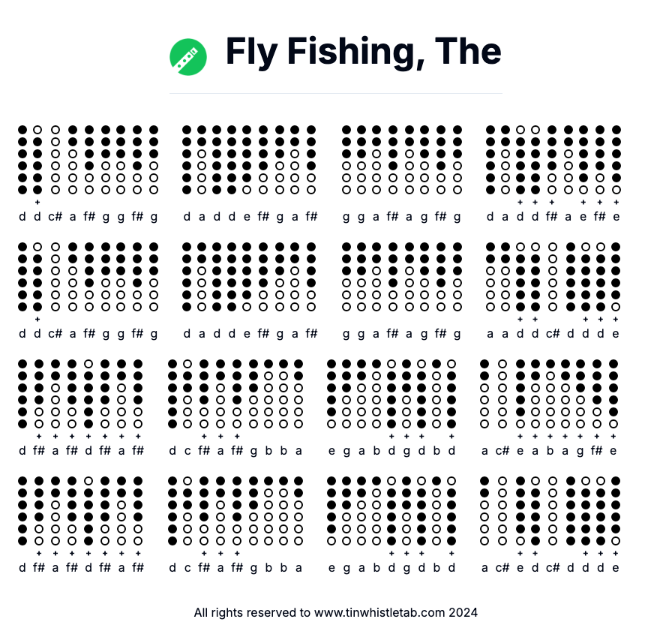Image resolution: width=672 pixels, height=637 pixels.
Task: Click the last "e" note label on the bottom line
Action: 616,568
